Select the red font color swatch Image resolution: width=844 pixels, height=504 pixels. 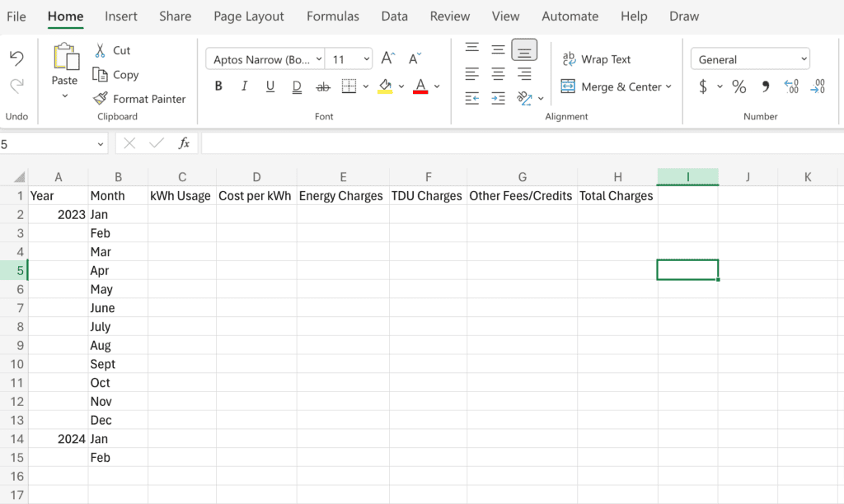(x=420, y=91)
